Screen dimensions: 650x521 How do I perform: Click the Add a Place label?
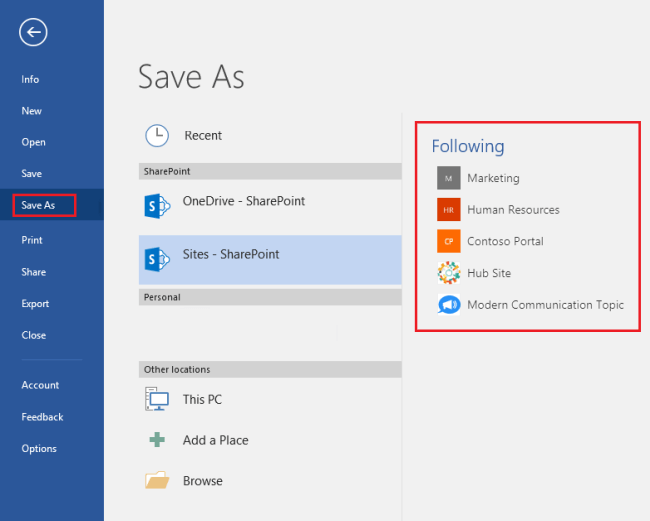tap(216, 440)
